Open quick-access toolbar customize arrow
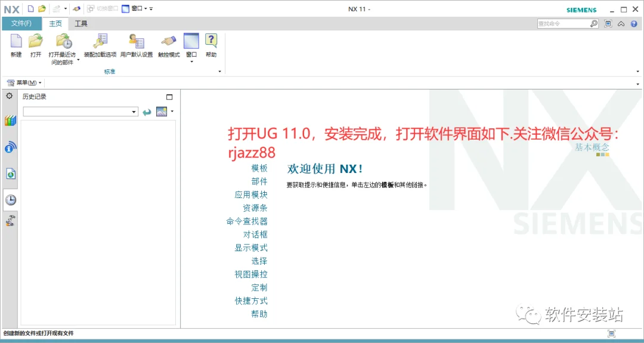Viewport: 644px width, 343px height. (151, 8)
